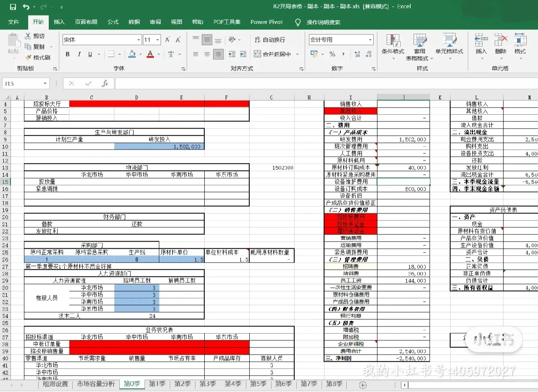Toggle underline formatting U
The width and height of the screenshot is (538, 392).
pyautogui.click(x=90, y=54)
